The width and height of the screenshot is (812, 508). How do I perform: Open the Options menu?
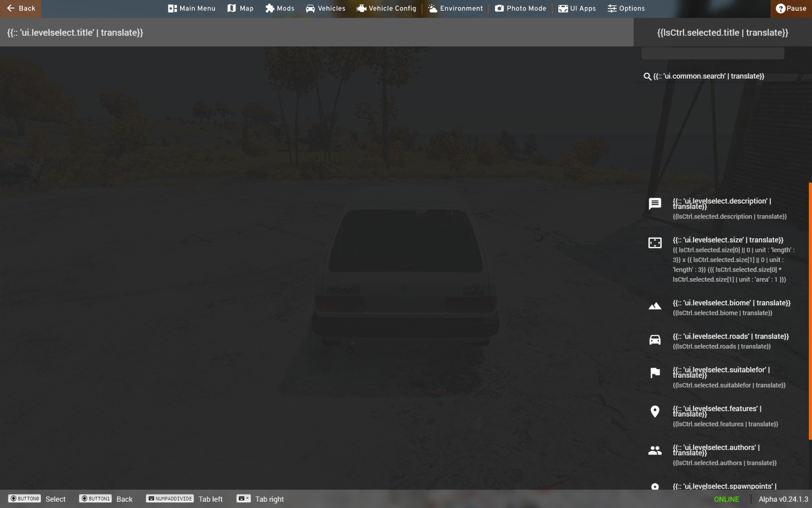(x=626, y=8)
